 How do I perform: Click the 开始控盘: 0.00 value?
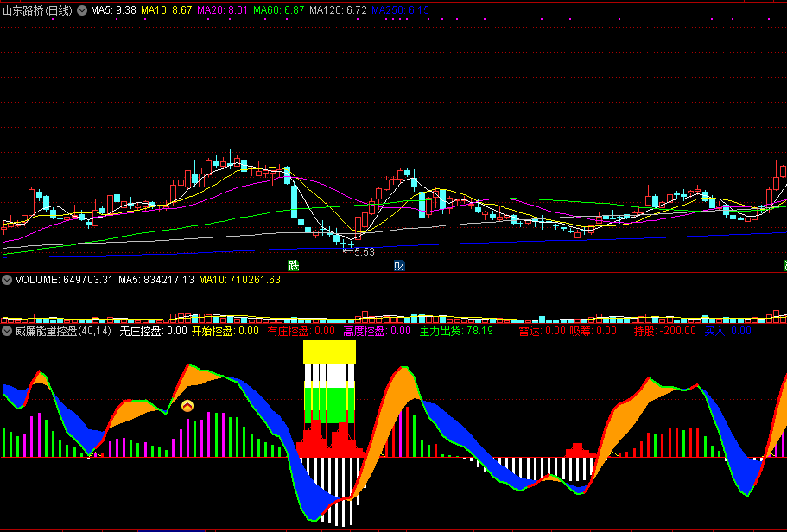click(x=225, y=331)
